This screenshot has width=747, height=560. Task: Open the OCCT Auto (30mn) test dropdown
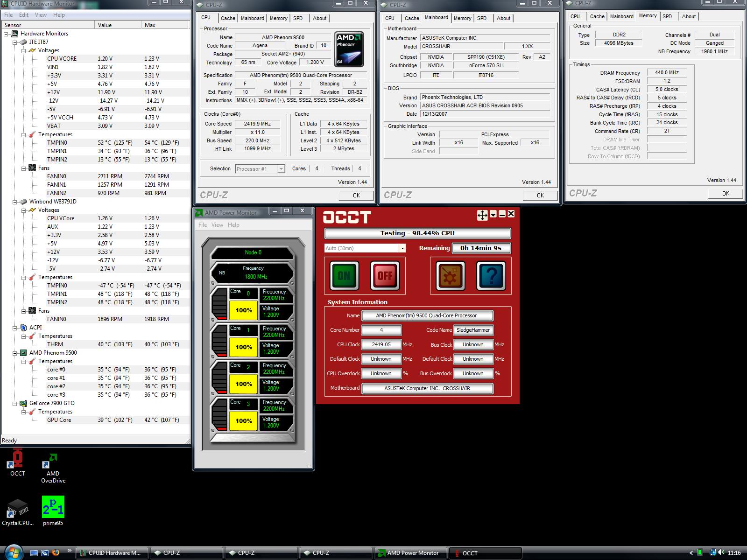(x=402, y=248)
